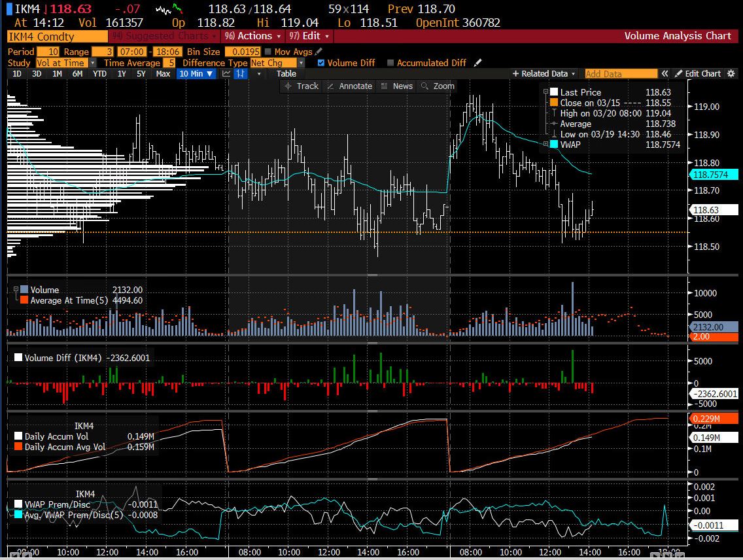Switch to the Table view
743x560 pixels.
click(x=286, y=74)
